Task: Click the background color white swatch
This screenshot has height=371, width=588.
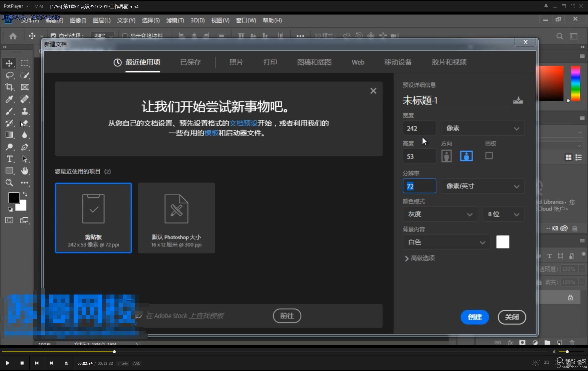Action: 503,242
